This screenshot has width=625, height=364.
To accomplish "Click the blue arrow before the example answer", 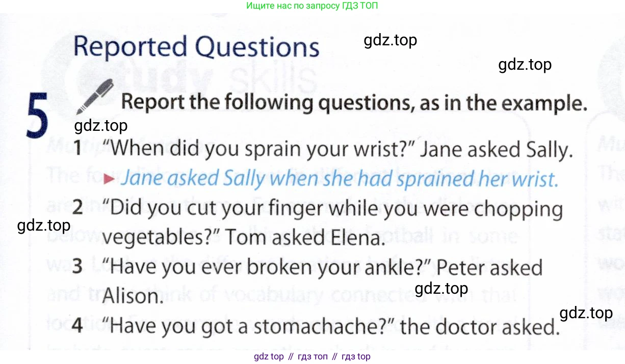I will [108, 179].
